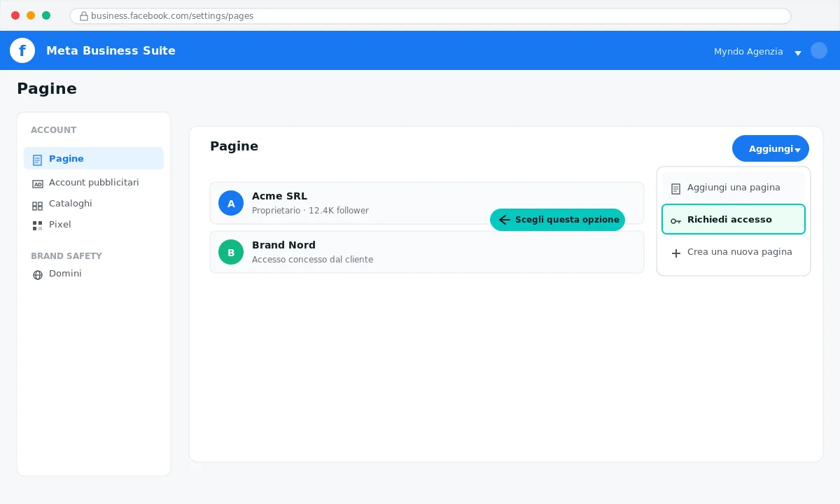
Task: Select Crea una nuova pagina option
Action: pyautogui.click(x=734, y=252)
